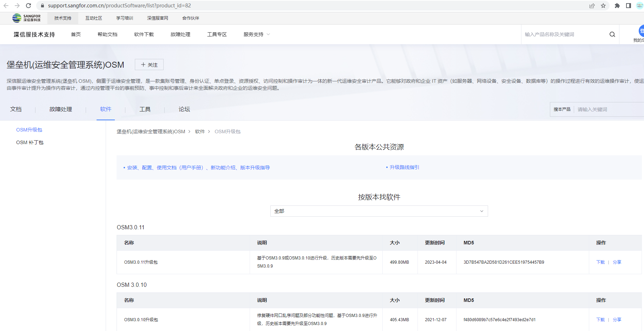
Task: Switch to the 故障处理 product tab
Action: tap(61, 109)
